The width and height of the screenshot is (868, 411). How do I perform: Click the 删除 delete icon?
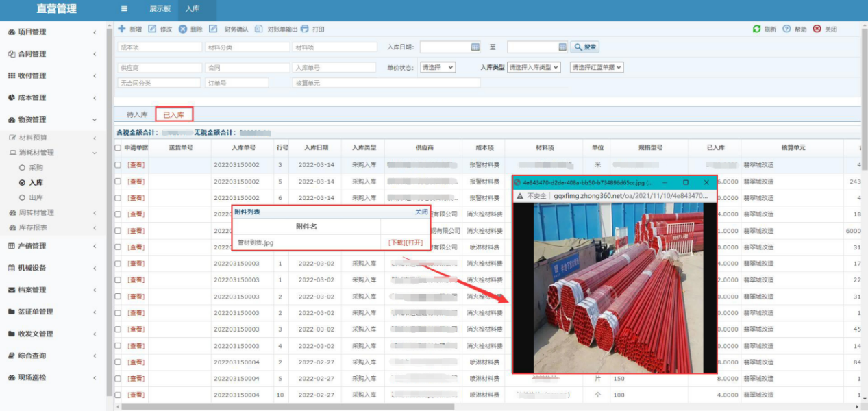pyautogui.click(x=183, y=29)
